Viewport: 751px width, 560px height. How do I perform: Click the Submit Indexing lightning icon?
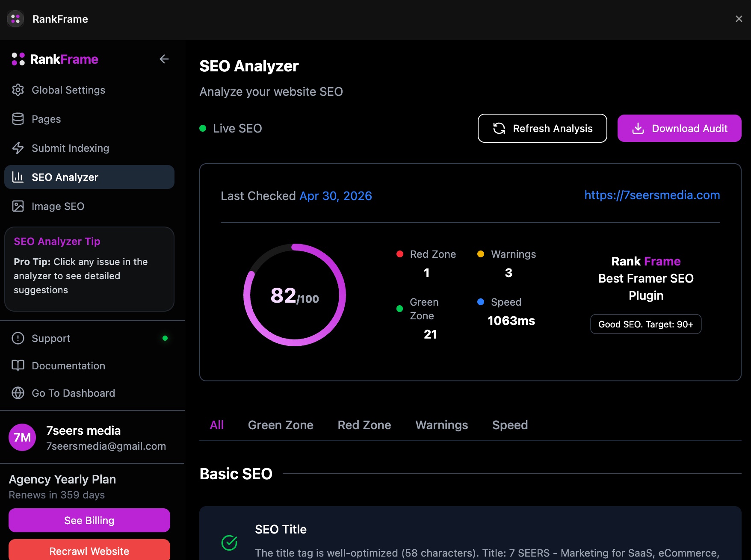(x=18, y=148)
